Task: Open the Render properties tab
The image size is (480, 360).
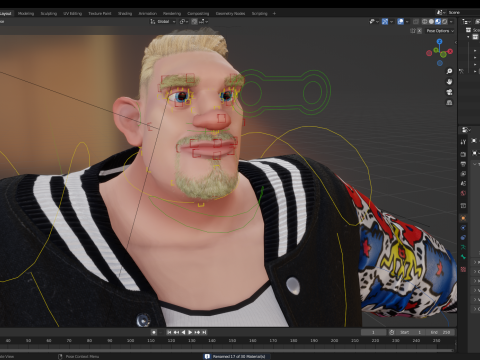Action: tap(463, 154)
